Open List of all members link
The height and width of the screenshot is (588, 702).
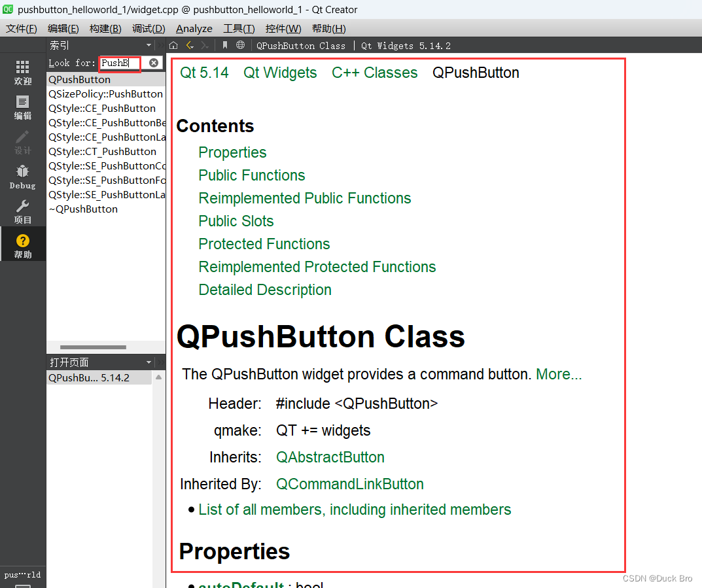[x=355, y=510]
